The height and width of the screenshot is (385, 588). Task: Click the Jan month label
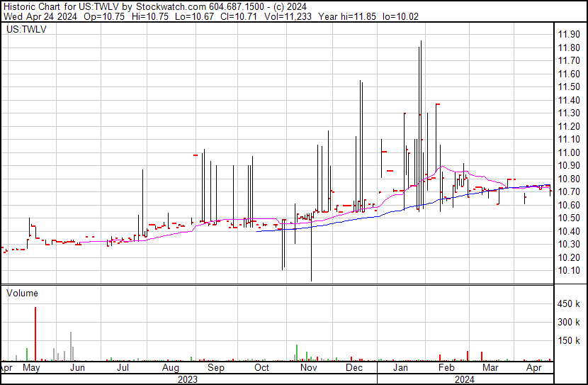tap(400, 368)
